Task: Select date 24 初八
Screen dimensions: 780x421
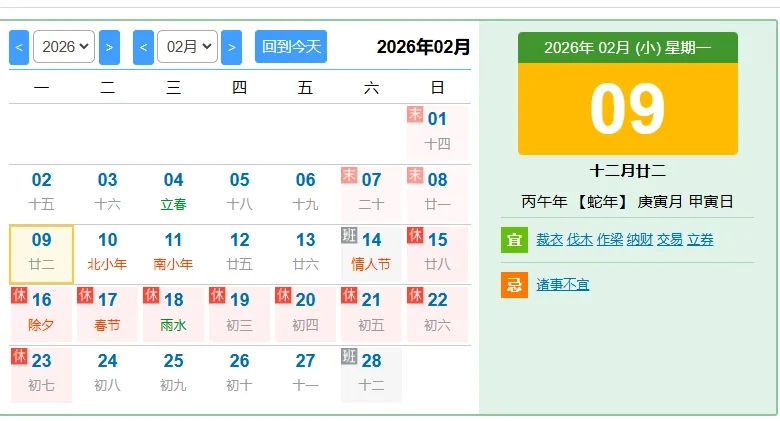Action: click(107, 375)
